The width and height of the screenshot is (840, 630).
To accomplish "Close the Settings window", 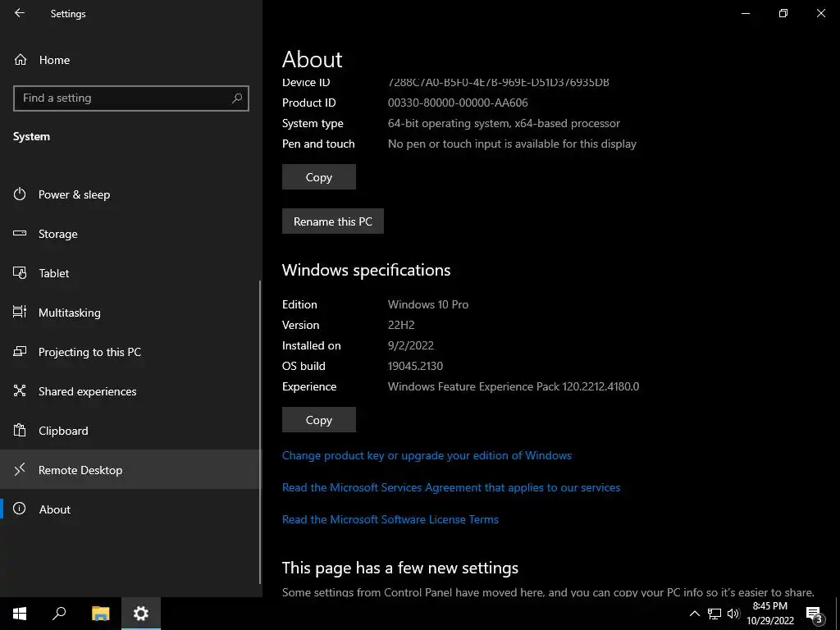I will click(x=820, y=13).
